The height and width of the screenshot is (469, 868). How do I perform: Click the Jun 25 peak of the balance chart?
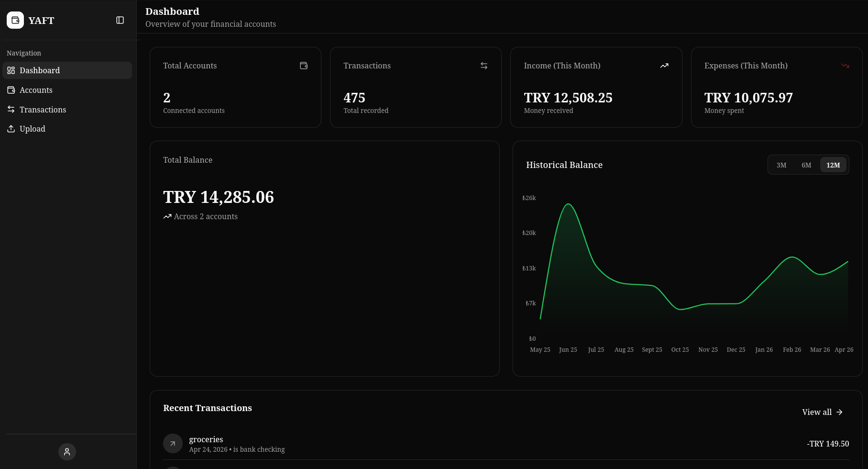click(x=568, y=204)
